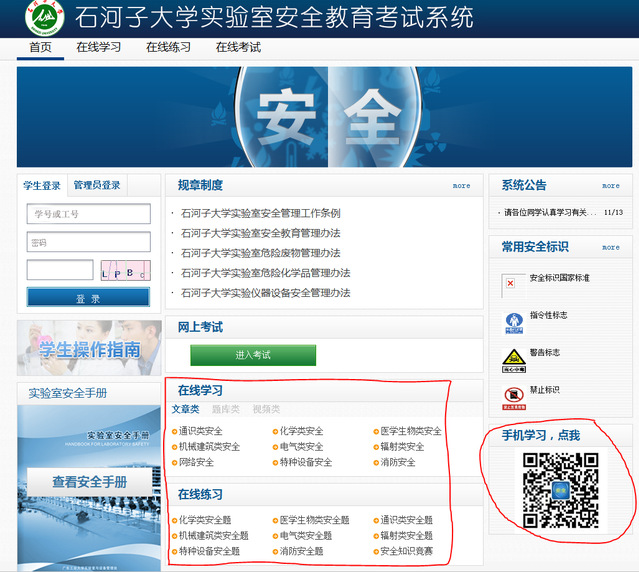Open 医学生物类安全题 practice set

click(315, 520)
